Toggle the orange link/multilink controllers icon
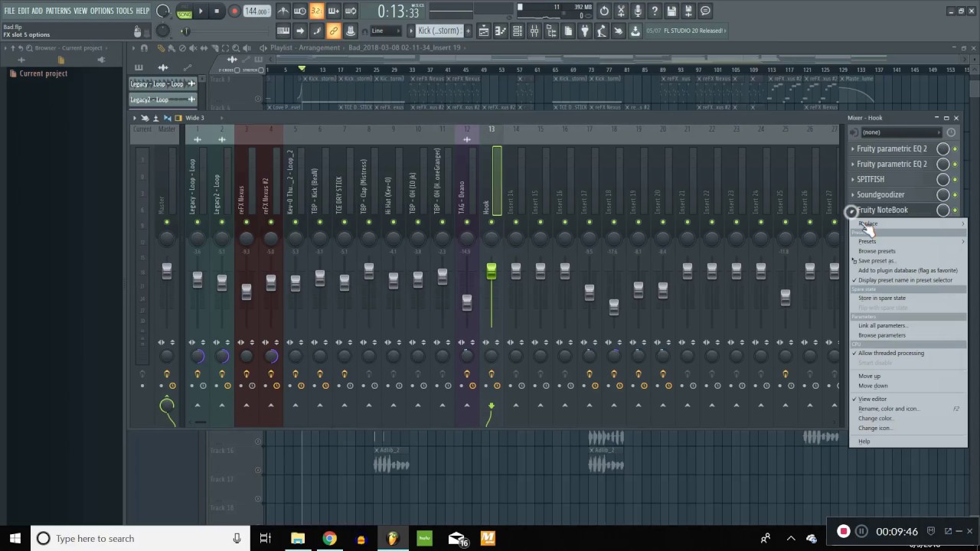The image size is (980, 551). 334,31
